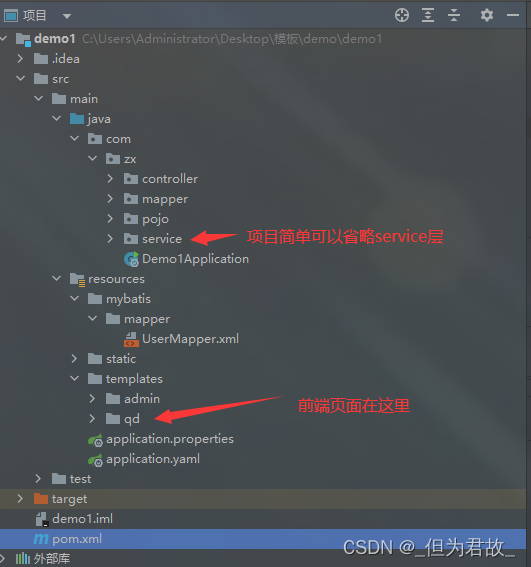Open the 项目 view dropdown arrow
Image resolution: width=531 pixels, height=567 pixels.
[67, 16]
